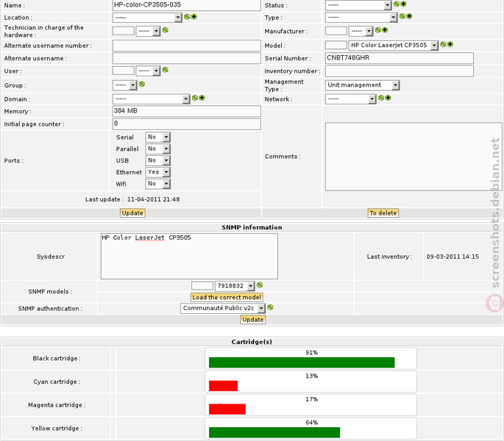Screen dimensions: 504x441
Task: Change the Serial port dropdown
Action: click(x=157, y=137)
